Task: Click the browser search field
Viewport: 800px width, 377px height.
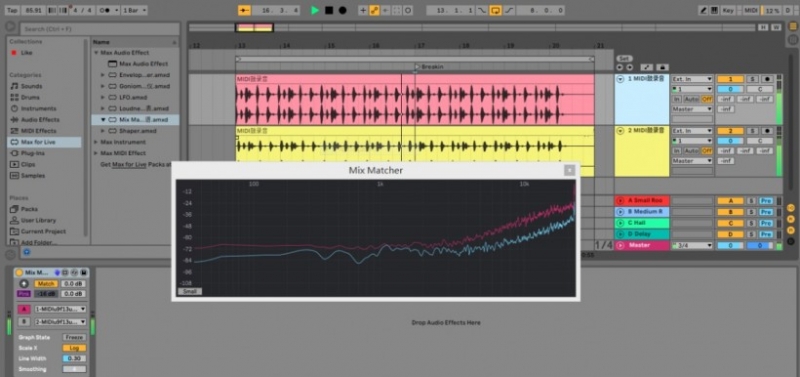Action: pos(99,29)
